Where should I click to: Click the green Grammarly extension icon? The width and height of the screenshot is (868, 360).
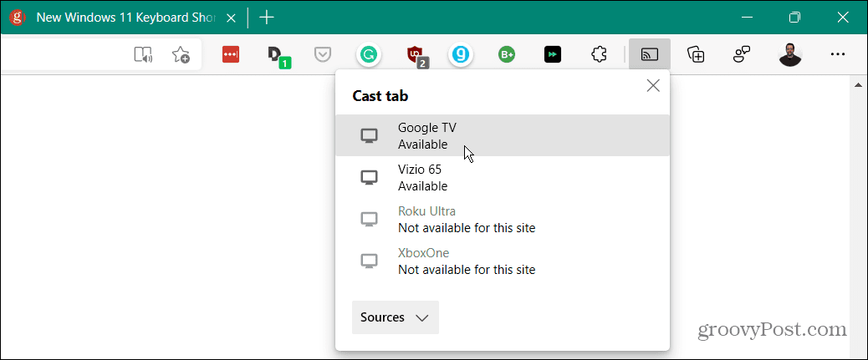(x=368, y=54)
